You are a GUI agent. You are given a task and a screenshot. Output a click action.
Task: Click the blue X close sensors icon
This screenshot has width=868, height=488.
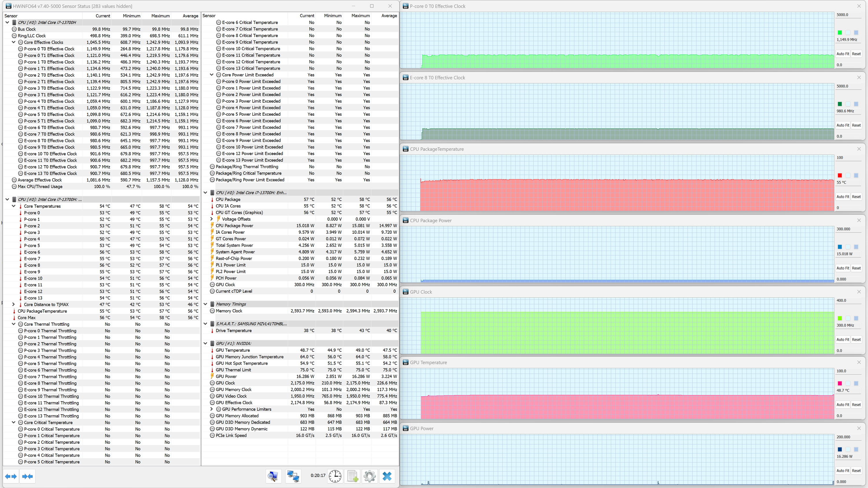(387, 476)
